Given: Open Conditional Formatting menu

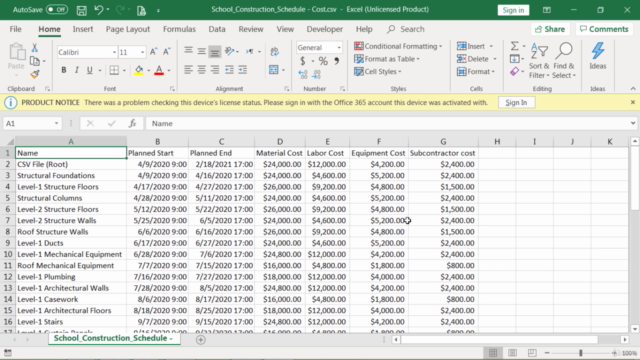Looking at the screenshot, I should click(x=398, y=46).
